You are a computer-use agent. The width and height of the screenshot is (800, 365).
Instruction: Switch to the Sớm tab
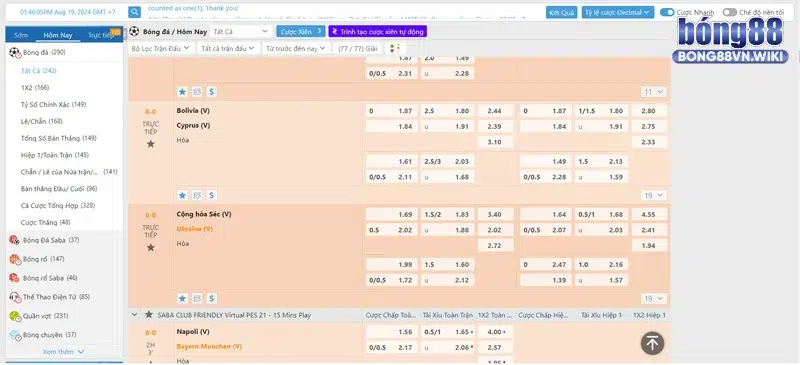21,35
